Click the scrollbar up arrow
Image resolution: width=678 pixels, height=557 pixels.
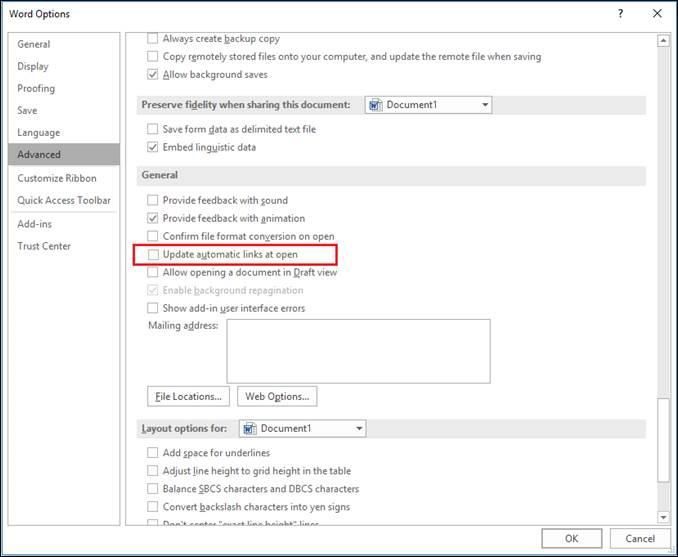662,41
